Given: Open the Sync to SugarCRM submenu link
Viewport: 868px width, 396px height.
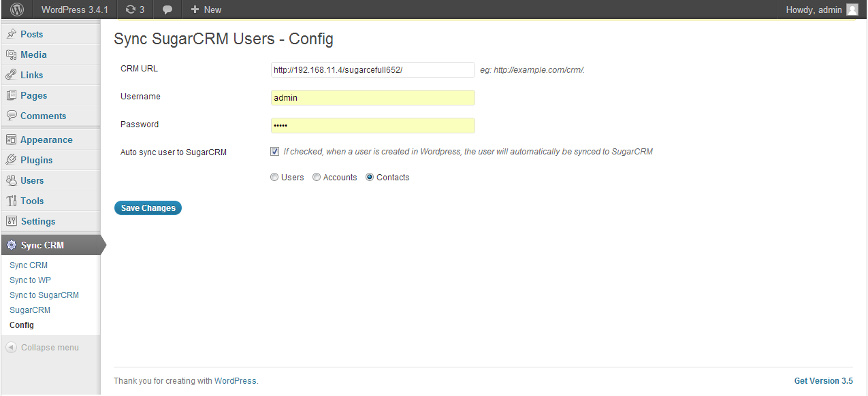Looking at the screenshot, I should tap(44, 295).
